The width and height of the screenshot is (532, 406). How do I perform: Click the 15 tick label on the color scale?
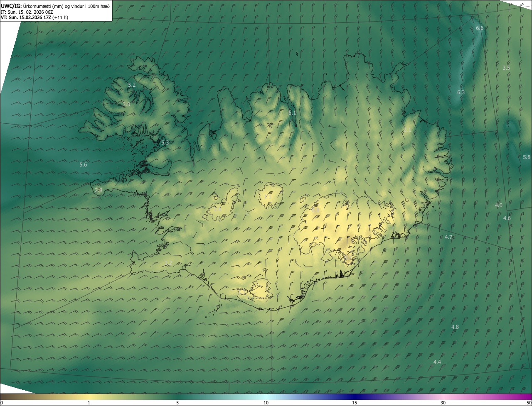(x=355, y=403)
